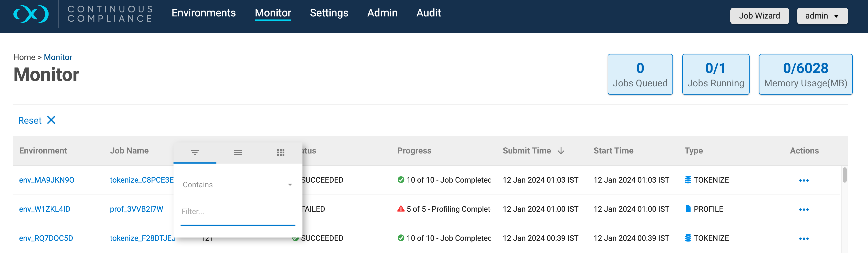Click the warning triangle in prof_3VVB2I7W progress

401,209
